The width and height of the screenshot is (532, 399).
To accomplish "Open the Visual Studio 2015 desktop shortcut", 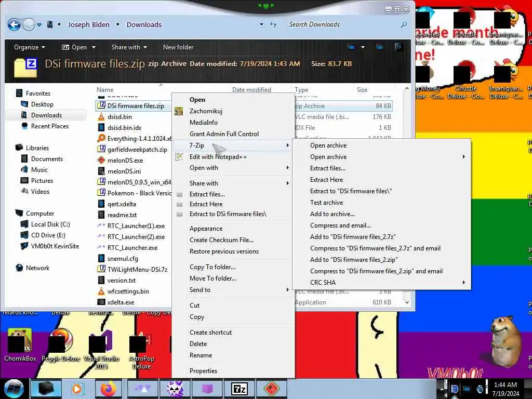I will click(101, 349).
